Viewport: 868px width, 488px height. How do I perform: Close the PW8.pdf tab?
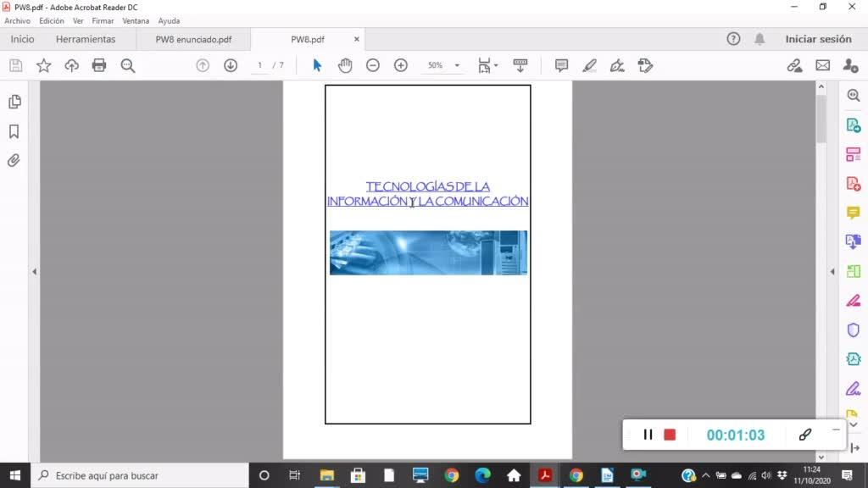357,39
